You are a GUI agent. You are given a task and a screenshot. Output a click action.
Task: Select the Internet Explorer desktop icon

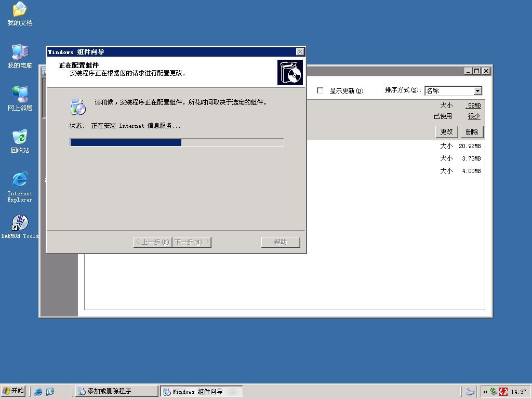pyautogui.click(x=20, y=187)
